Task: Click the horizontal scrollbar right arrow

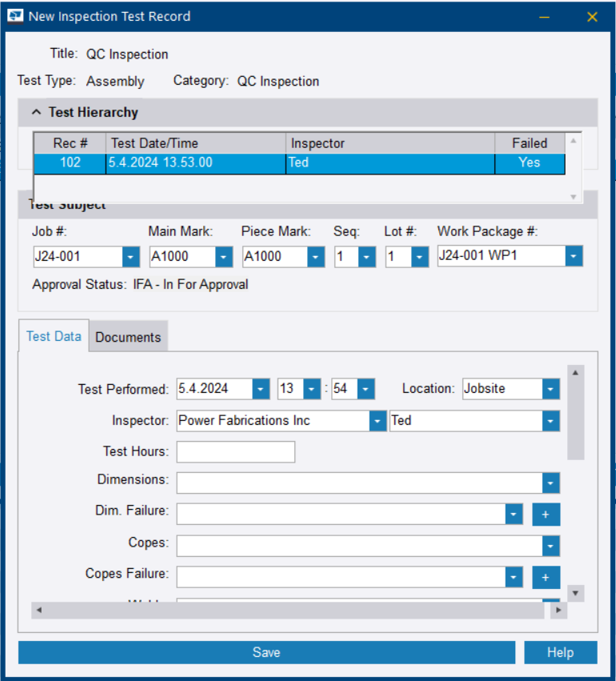Action: [558, 611]
